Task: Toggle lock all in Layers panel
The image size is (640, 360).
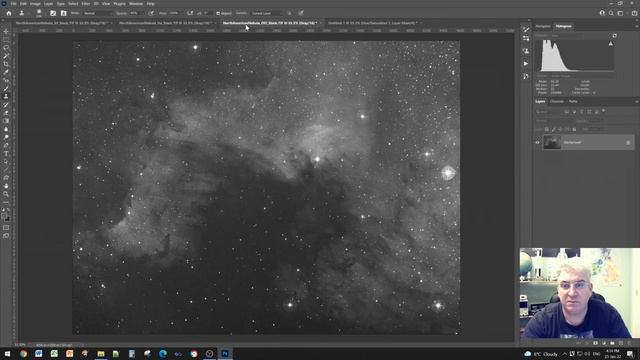Action: pos(574,129)
